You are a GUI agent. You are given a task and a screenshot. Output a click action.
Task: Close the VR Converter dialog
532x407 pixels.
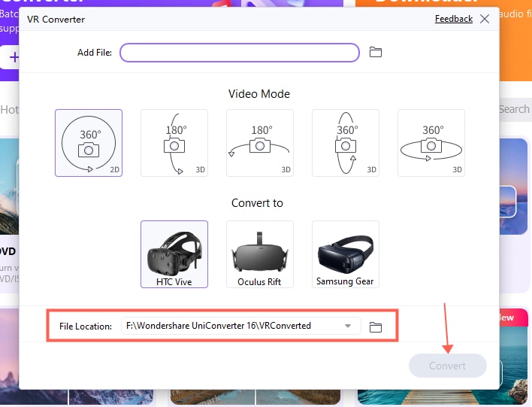(x=485, y=19)
